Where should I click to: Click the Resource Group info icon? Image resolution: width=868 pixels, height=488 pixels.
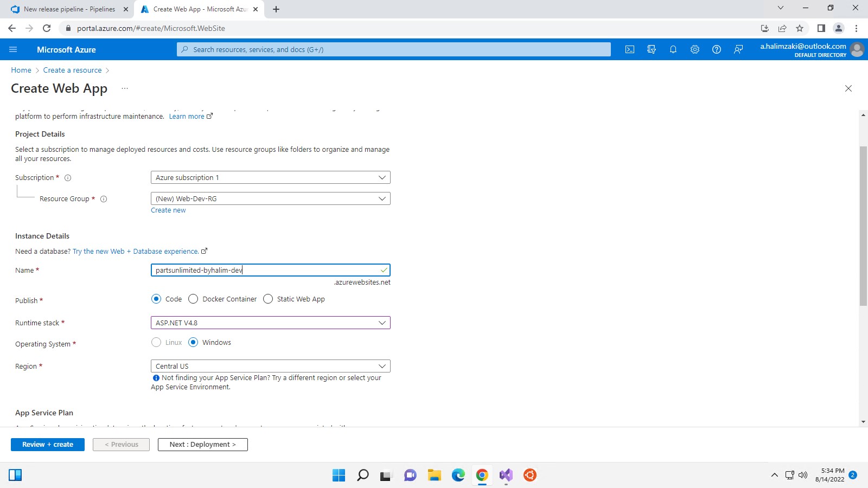tap(104, 199)
